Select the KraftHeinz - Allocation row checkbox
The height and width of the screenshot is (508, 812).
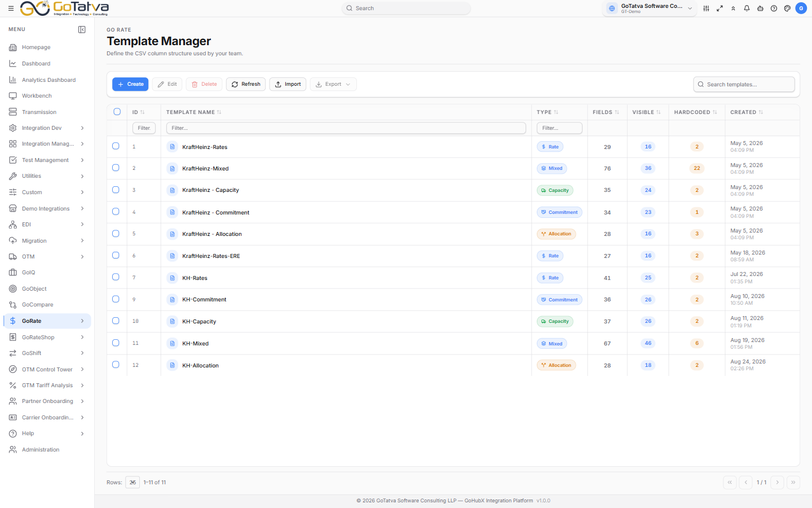(x=116, y=234)
